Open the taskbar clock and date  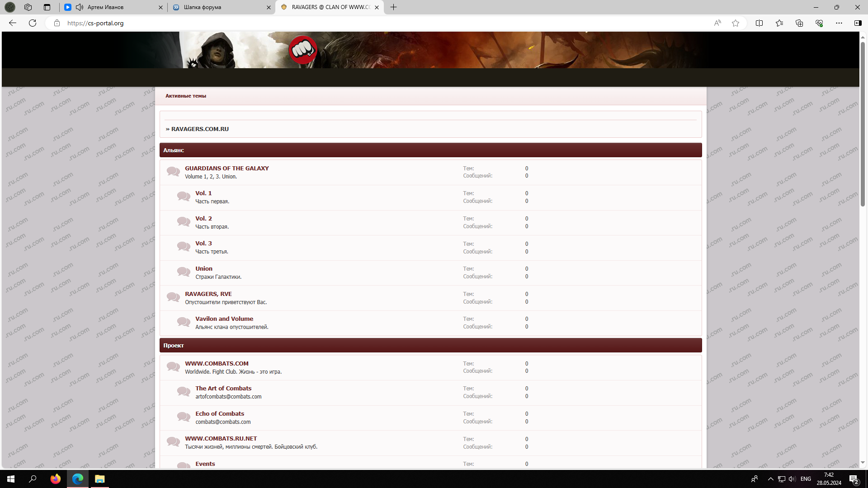(829, 479)
